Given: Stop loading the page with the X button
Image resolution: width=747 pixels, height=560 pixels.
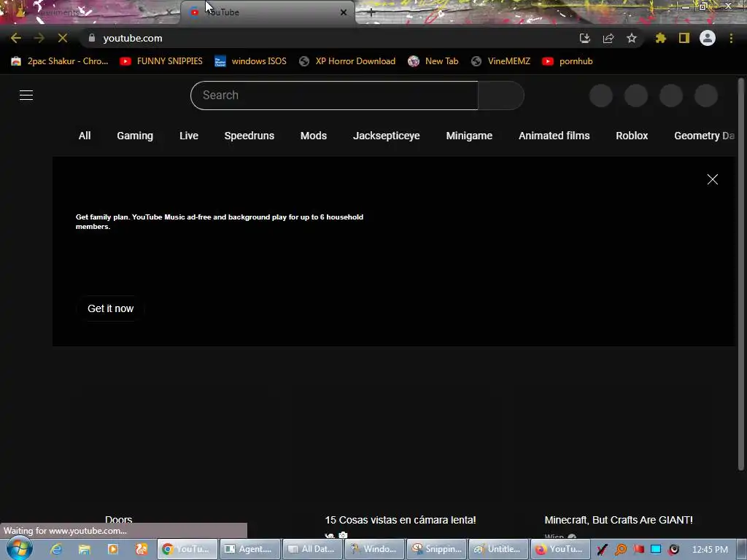Looking at the screenshot, I should click(63, 38).
